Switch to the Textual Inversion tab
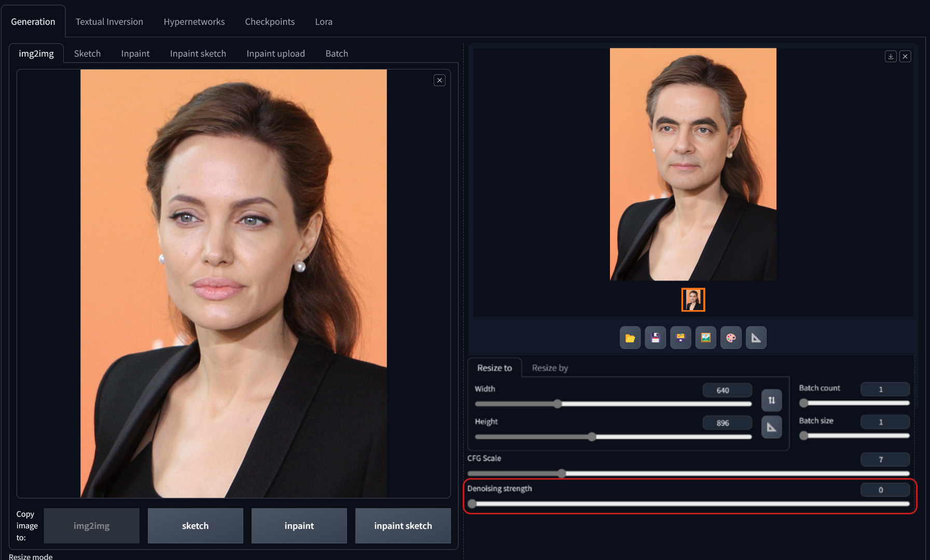 (109, 22)
